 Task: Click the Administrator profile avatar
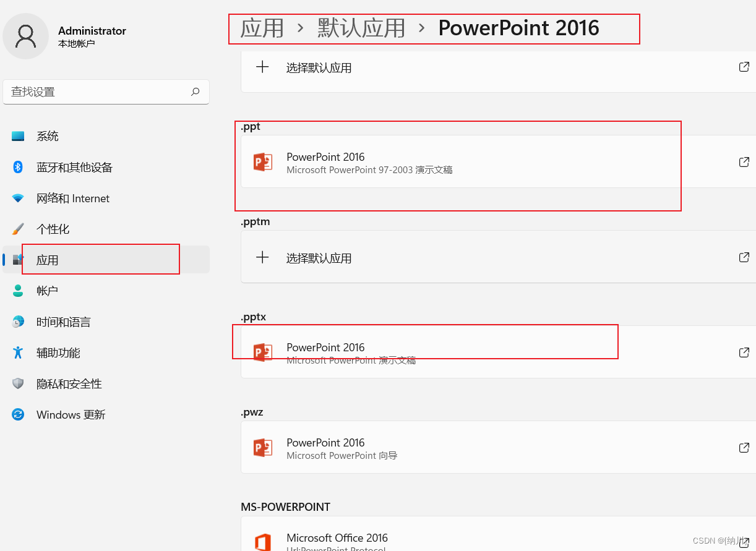(26, 36)
